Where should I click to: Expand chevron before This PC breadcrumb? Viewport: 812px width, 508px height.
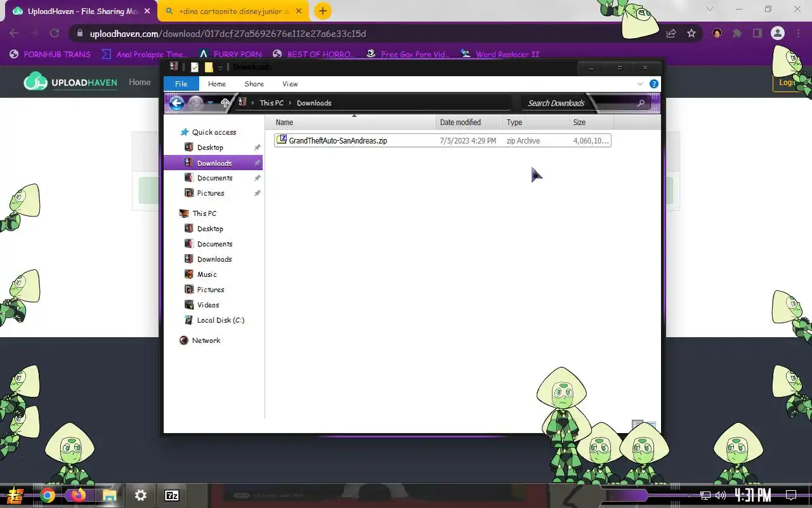[253, 103]
